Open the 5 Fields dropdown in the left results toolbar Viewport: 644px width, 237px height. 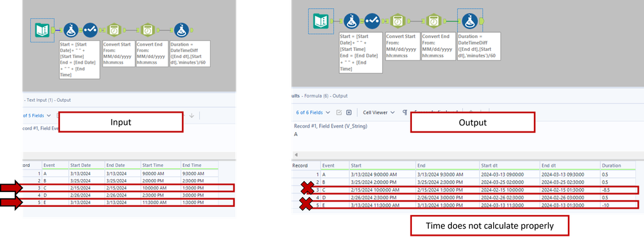[x=37, y=116]
